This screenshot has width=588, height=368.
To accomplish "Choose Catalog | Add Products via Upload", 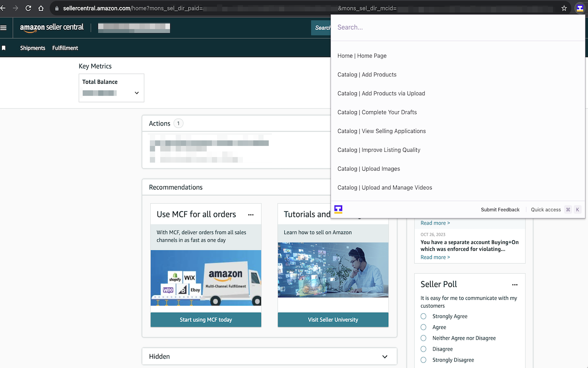I will pos(458,93).
